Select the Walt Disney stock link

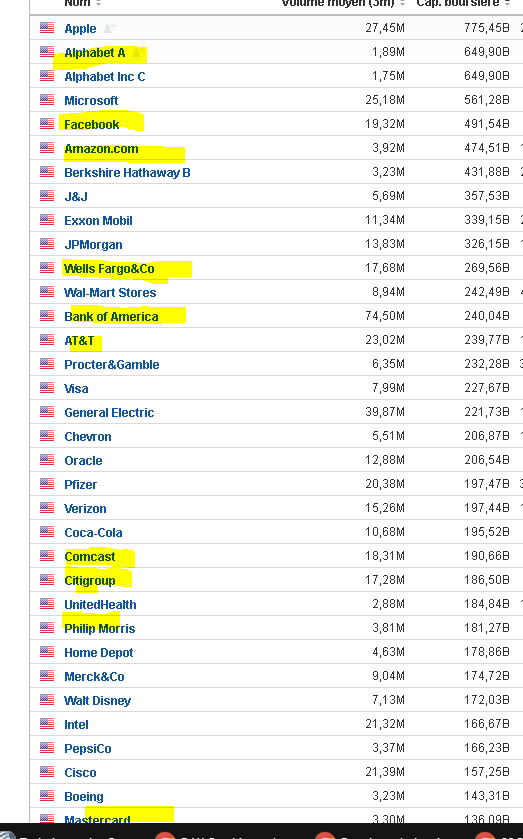97,700
